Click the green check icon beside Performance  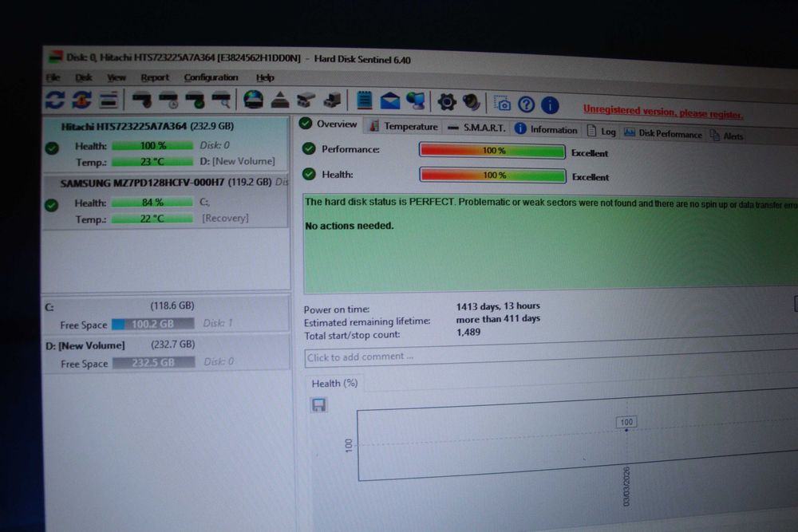[309, 148]
